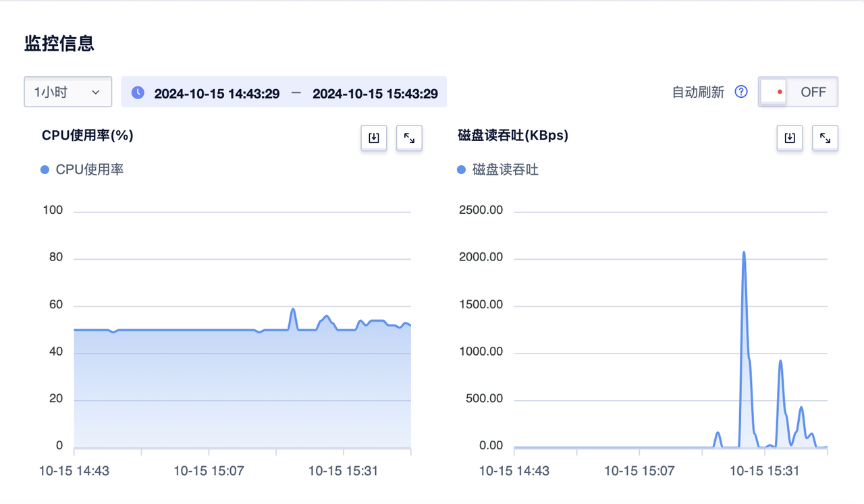Click the blue legend dot beside 磁盘读吞吐

pos(461,169)
